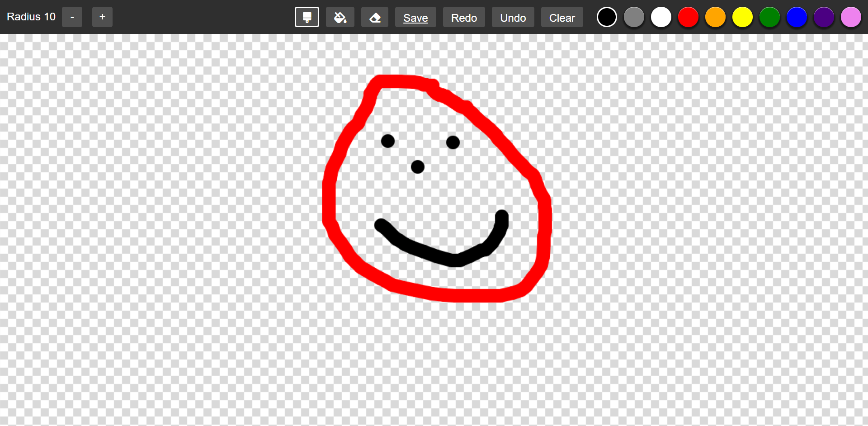Select the black color swatch
The width and height of the screenshot is (868, 426).
(x=607, y=17)
